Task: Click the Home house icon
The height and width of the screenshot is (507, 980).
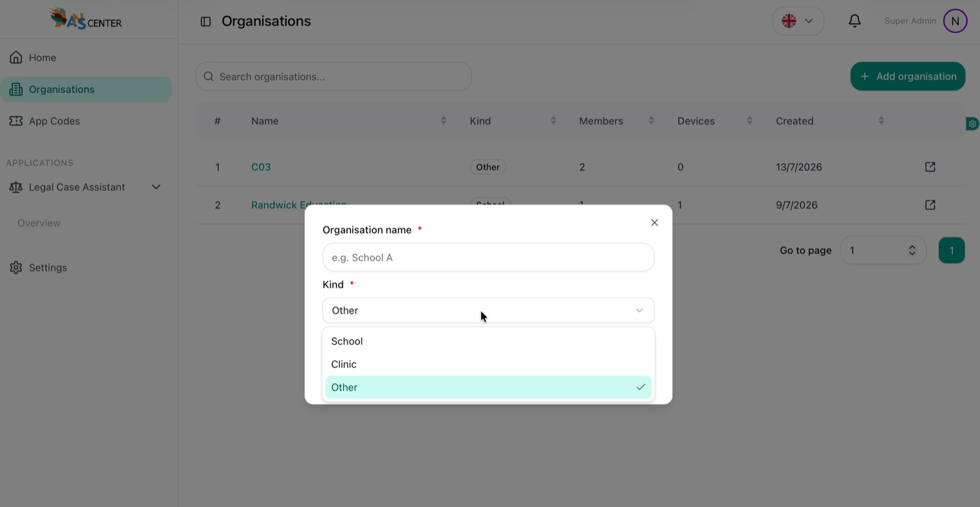Action: click(x=16, y=58)
